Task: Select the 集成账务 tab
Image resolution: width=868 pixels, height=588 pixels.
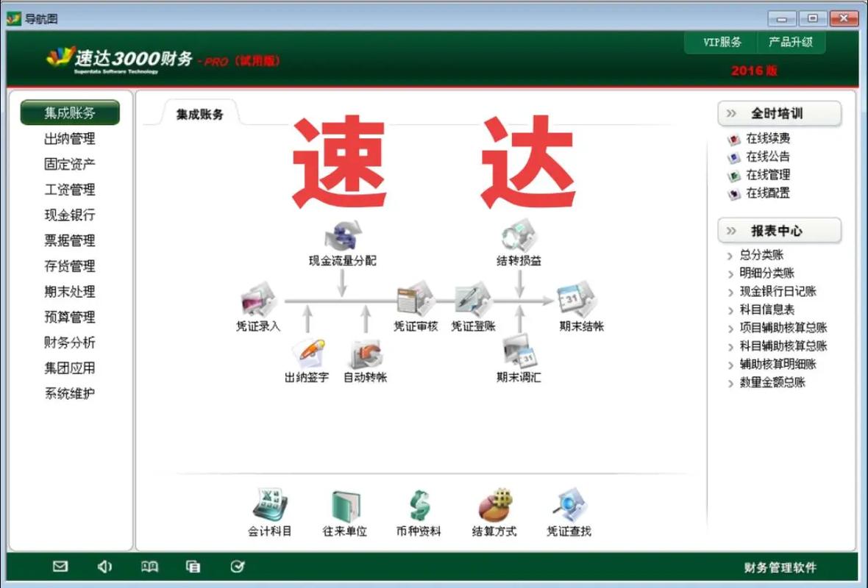Action: pyautogui.click(x=199, y=115)
